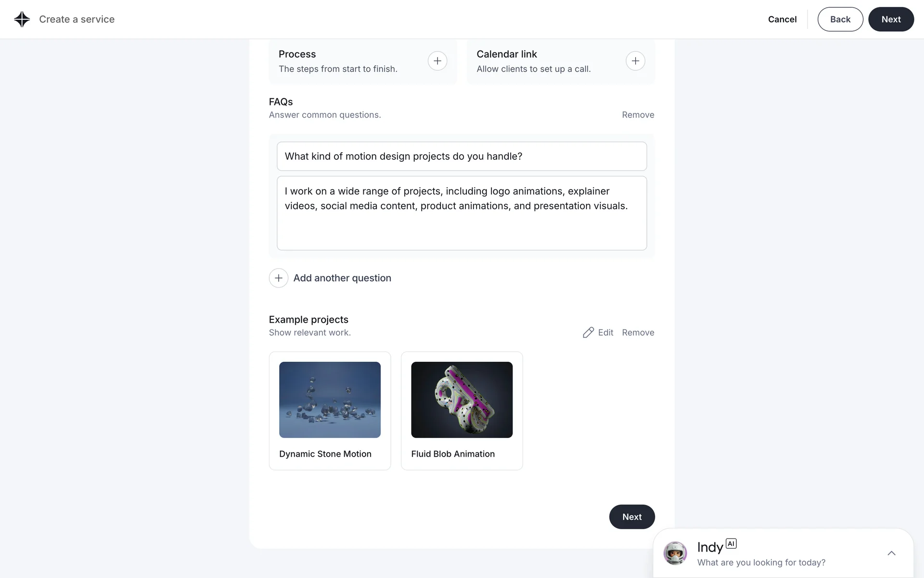The width and height of the screenshot is (924, 578).
Task: Remove the FAQs section
Action: click(x=638, y=115)
